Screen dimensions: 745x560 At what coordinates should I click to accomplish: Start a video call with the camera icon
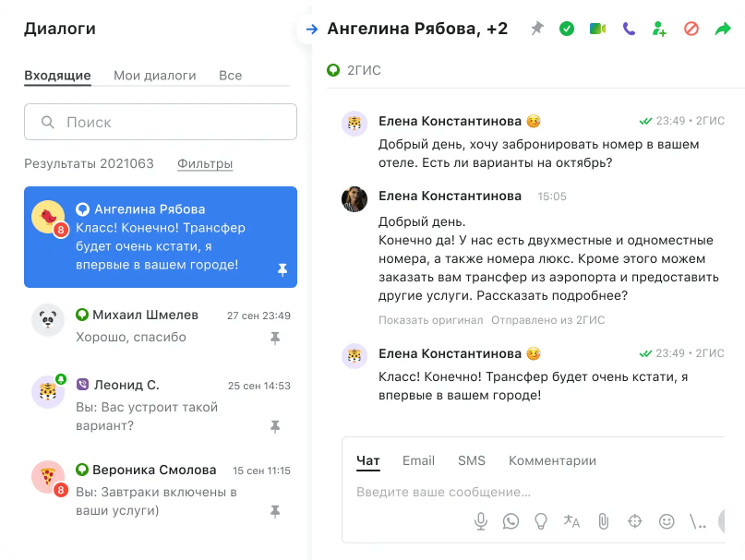click(597, 29)
